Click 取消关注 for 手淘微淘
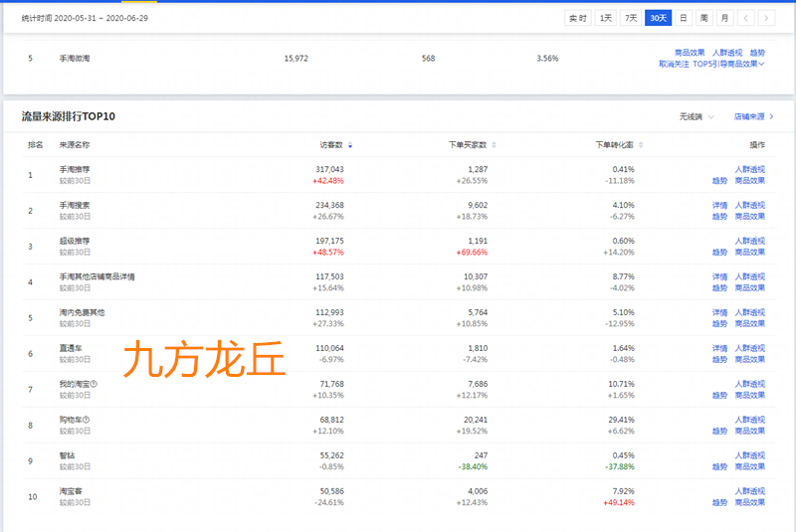Image resolution: width=796 pixels, height=532 pixels. pyautogui.click(x=675, y=64)
